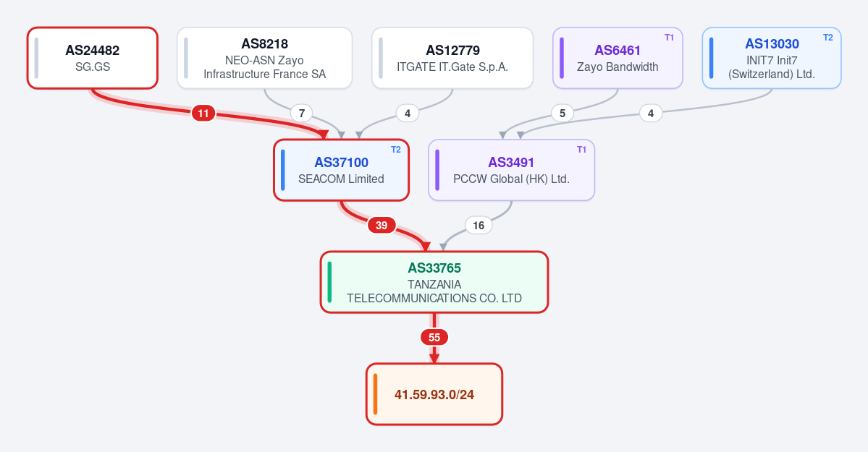The width and height of the screenshot is (868, 452).
Task: Select the AS24482 SG.GS node
Action: click(93, 58)
